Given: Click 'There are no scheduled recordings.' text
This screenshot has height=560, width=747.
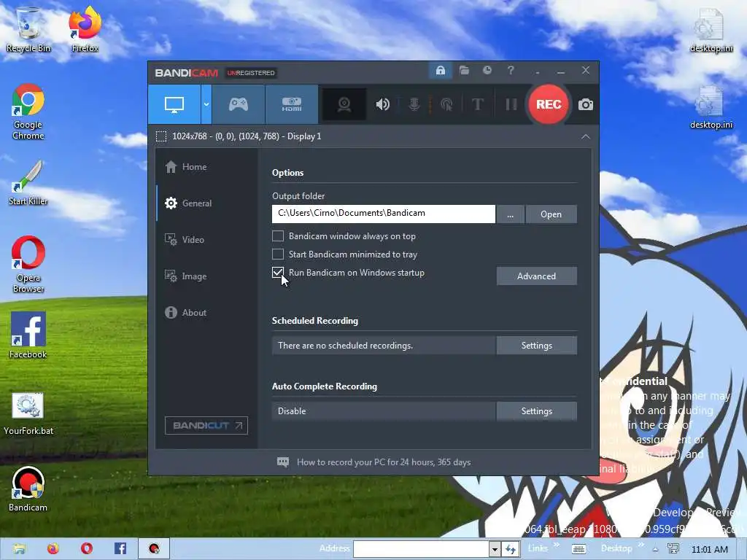Looking at the screenshot, I should [x=345, y=346].
